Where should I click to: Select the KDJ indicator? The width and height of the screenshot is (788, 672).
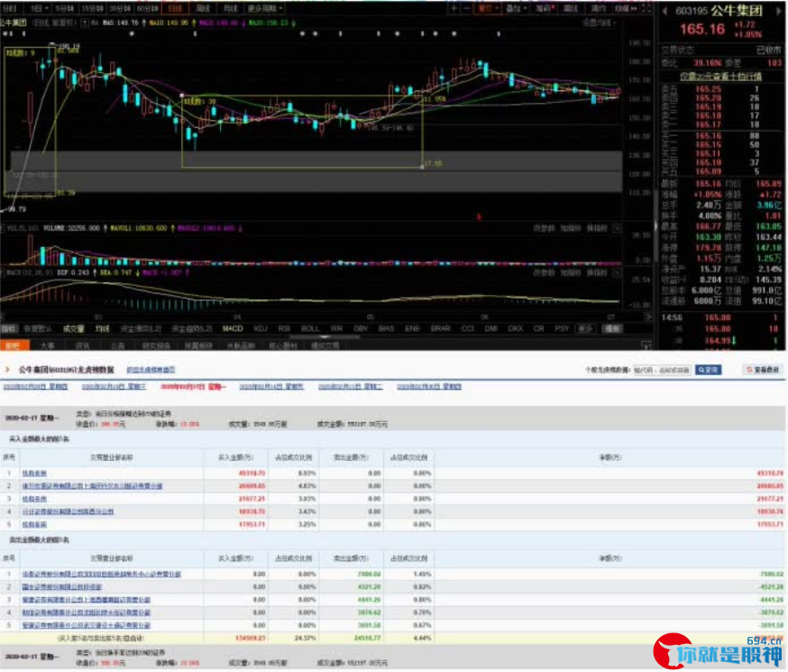[x=261, y=328]
